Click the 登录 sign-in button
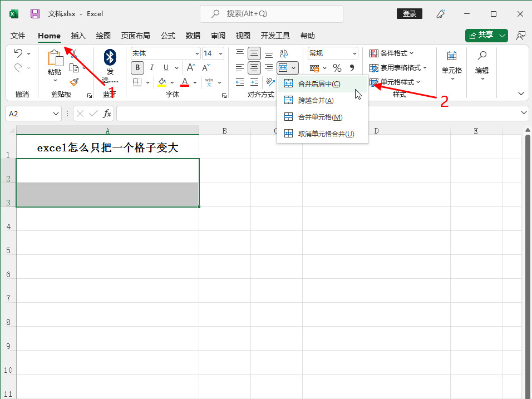The height and width of the screenshot is (399, 532). pyautogui.click(x=410, y=13)
